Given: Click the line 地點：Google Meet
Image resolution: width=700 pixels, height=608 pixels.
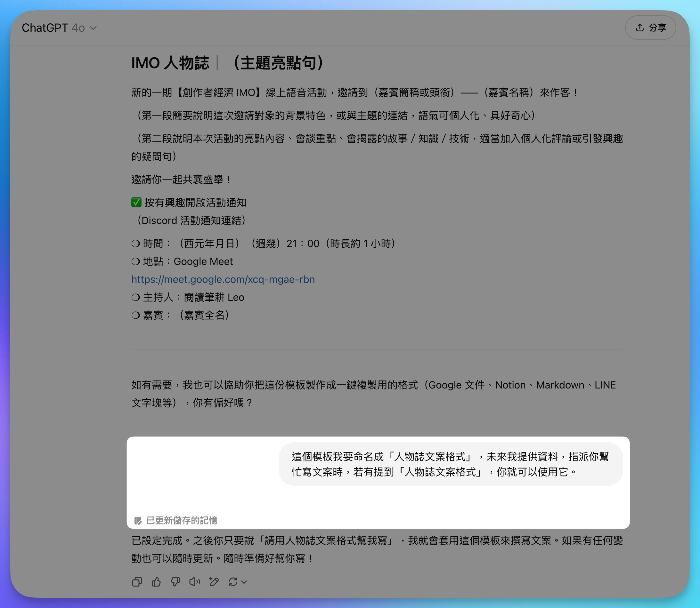Looking at the screenshot, I should (x=182, y=261).
